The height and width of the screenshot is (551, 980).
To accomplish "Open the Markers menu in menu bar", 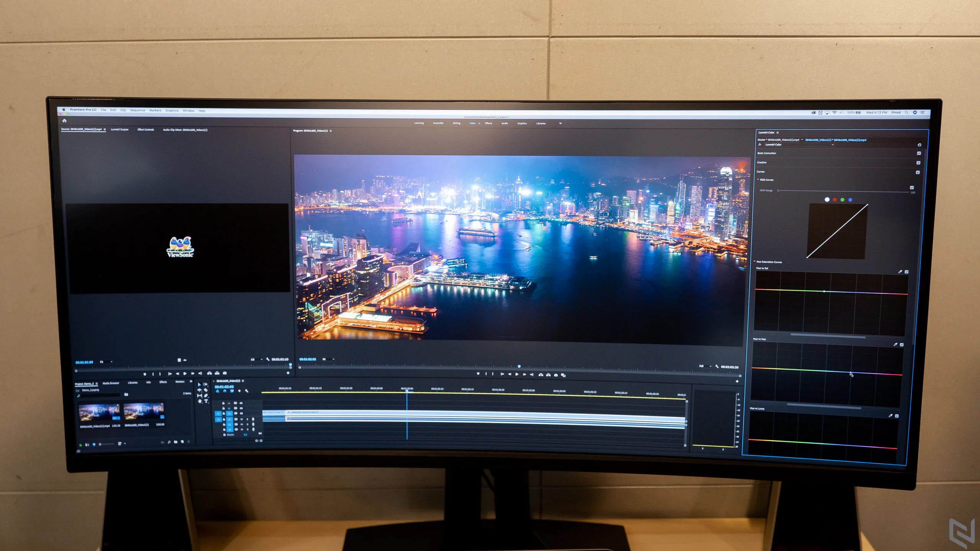I will (155, 110).
